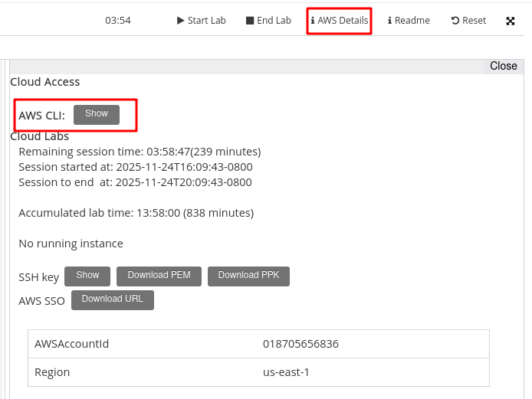Open the AWS Details panel
This screenshot has height=399, width=532.
pos(339,21)
